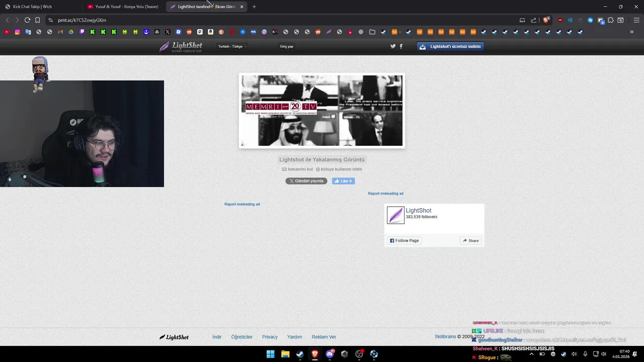This screenshot has height=362, width=644.
Task: Open the X (Twitter) bookmark icon
Action: point(168,32)
